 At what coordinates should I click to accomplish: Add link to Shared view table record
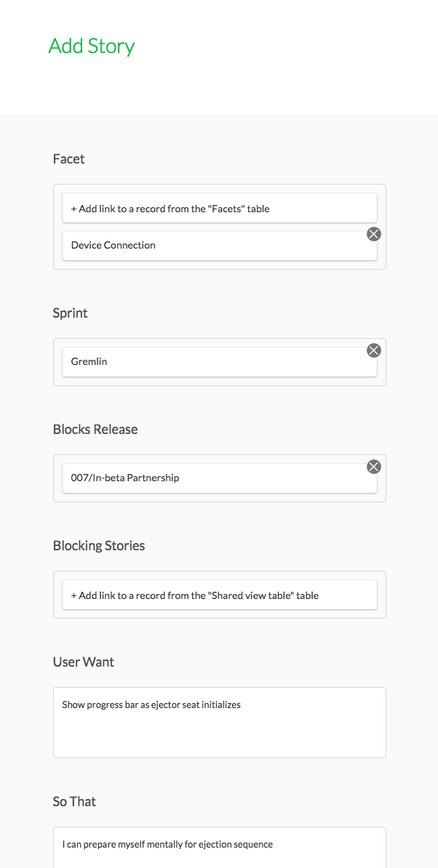(x=220, y=595)
